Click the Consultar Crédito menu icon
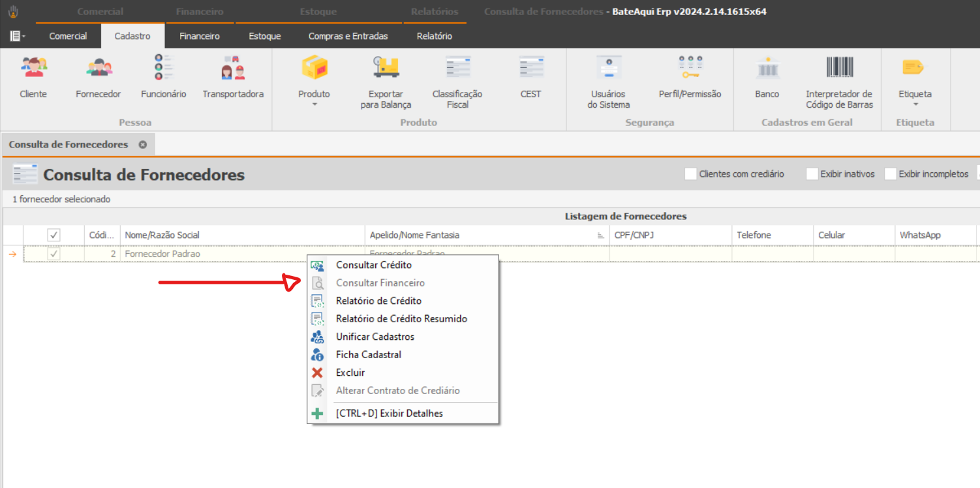 (317, 266)
